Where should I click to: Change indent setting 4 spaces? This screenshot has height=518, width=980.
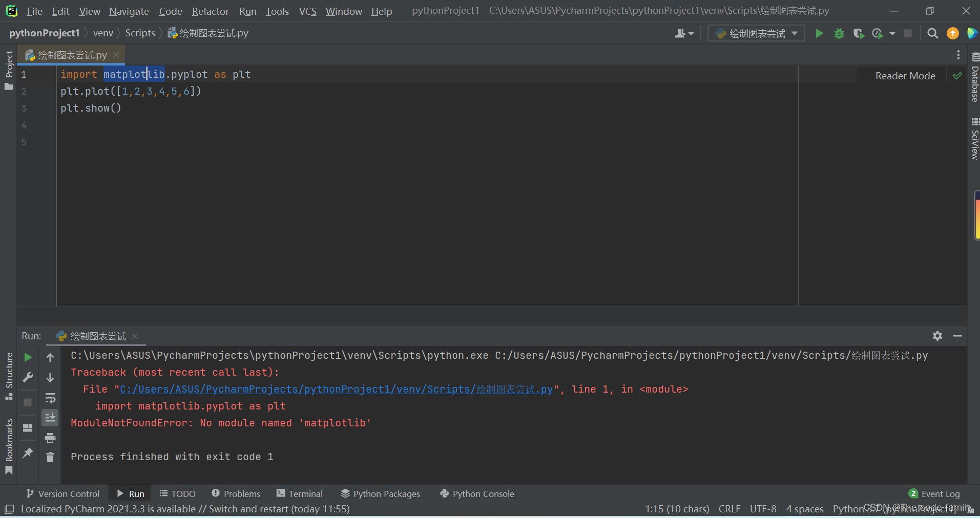point(805,509)
